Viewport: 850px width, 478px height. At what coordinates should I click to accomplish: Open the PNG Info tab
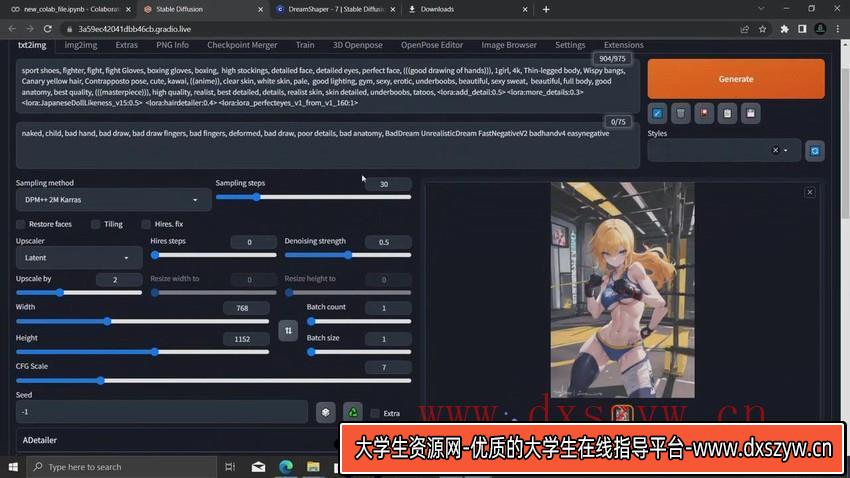coord(172,45)
